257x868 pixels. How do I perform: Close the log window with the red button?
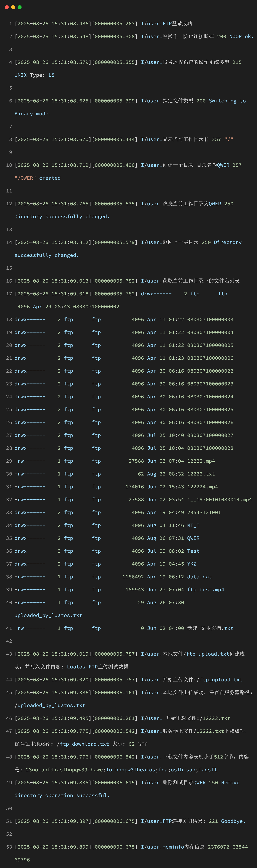7,7
